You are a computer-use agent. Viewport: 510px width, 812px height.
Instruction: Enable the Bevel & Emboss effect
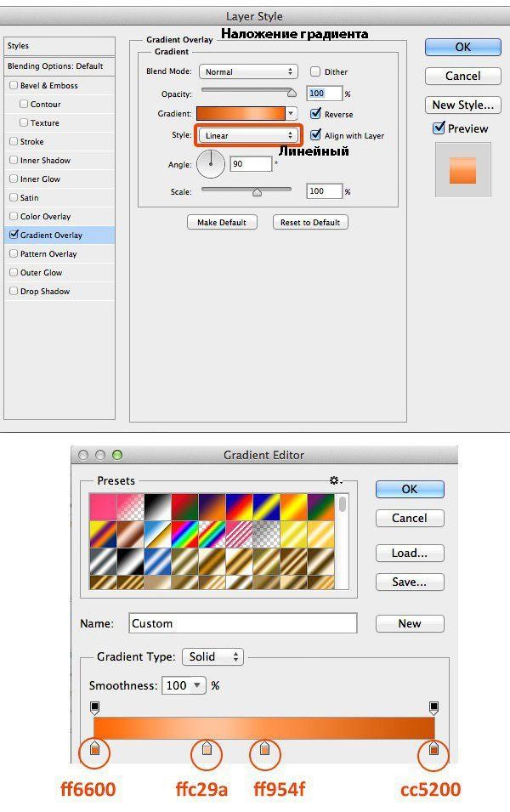tap(14, 85)
